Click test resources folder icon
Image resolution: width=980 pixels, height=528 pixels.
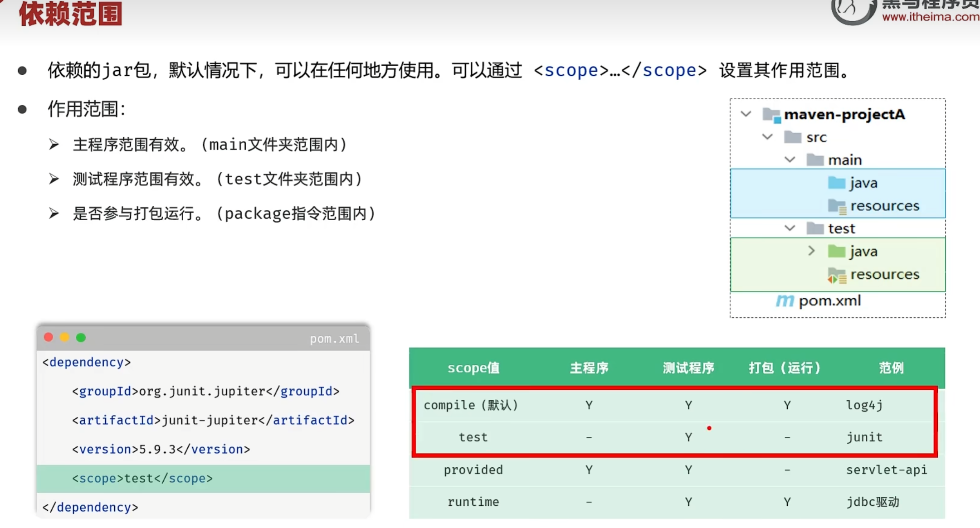[x=837, y=275]
